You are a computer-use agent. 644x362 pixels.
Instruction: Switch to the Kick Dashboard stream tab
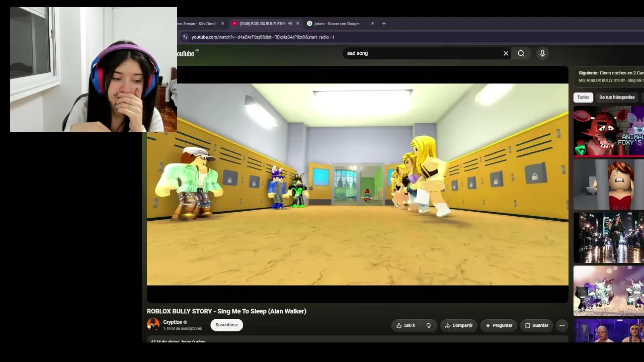click(197, 24)
